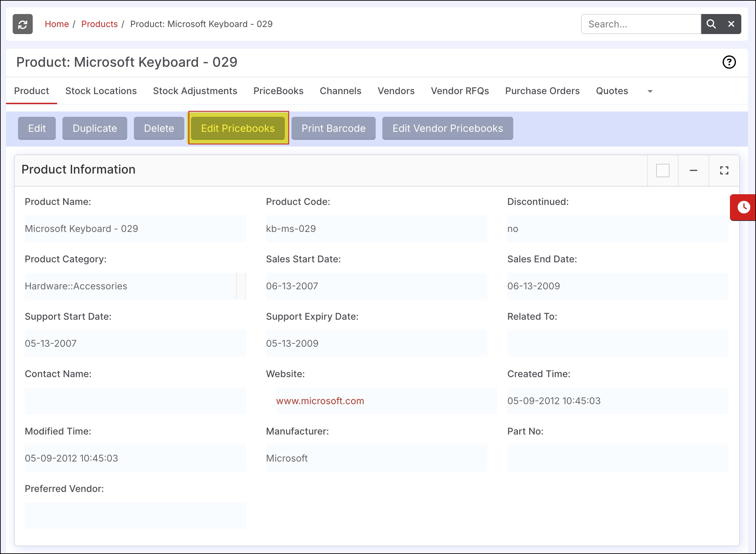The height and width of the screenshot is (554, 756).
Task: Open the help question mark icon
Action: click(729, 62)
